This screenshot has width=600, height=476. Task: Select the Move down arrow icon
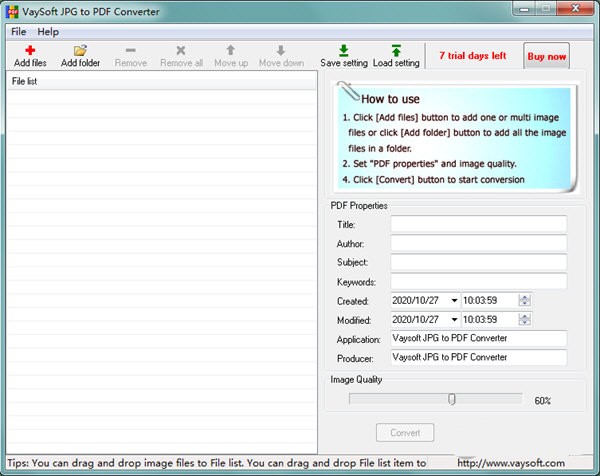281,50
